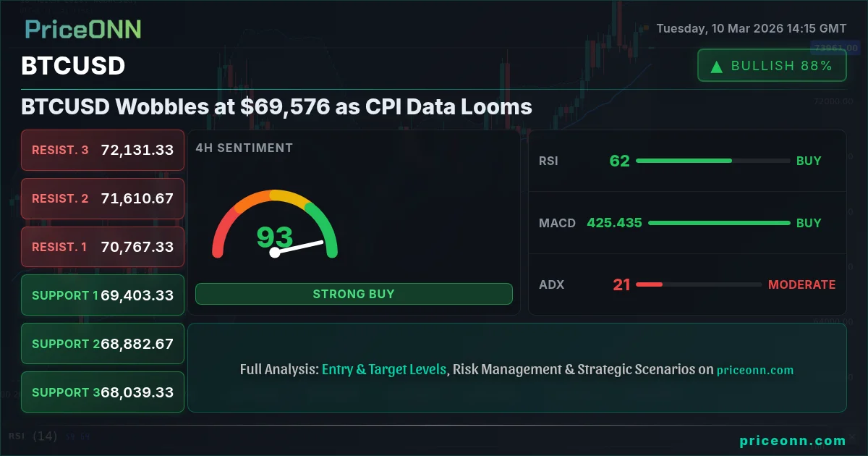
Task: Click the STRONG BUY button
Action: 354,294
